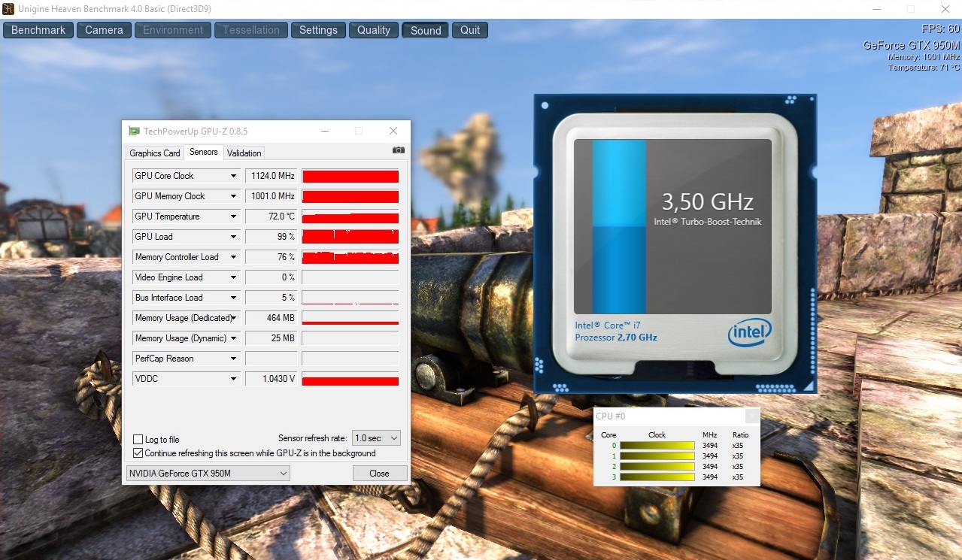
Task: Click the Core 0 clock bar
Action: click(657, 446)
